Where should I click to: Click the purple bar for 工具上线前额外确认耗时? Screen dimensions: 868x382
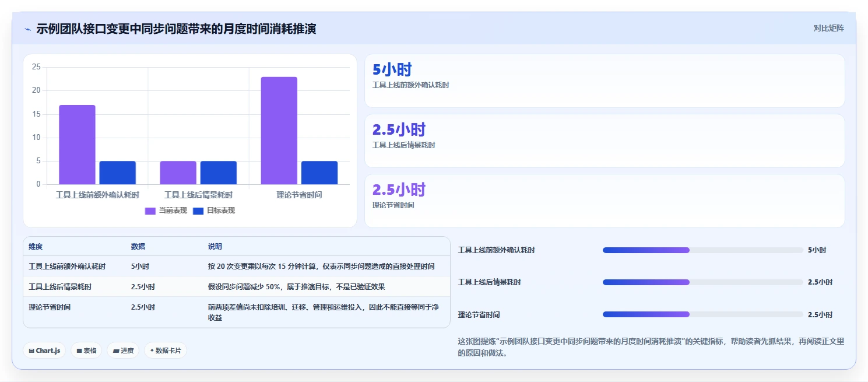point(77,145)
